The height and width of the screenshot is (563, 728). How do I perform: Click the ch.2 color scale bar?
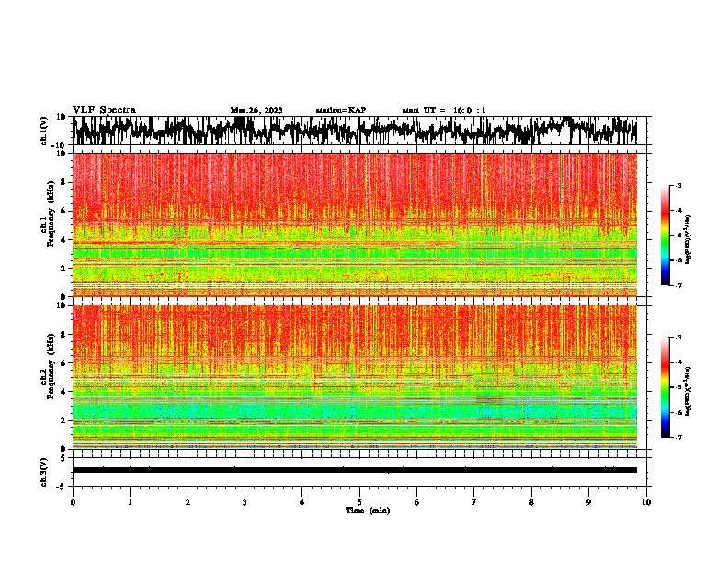pyautogui.click(x=665, y=387)
